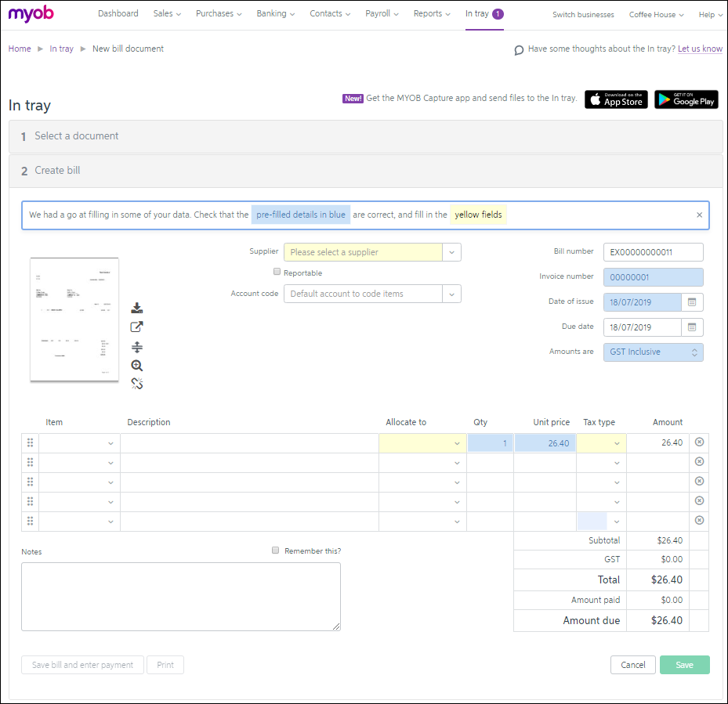The height and width of the screenshot is (704, 728).
Task: Click the unlink document icon
Action: pos(137,384)
